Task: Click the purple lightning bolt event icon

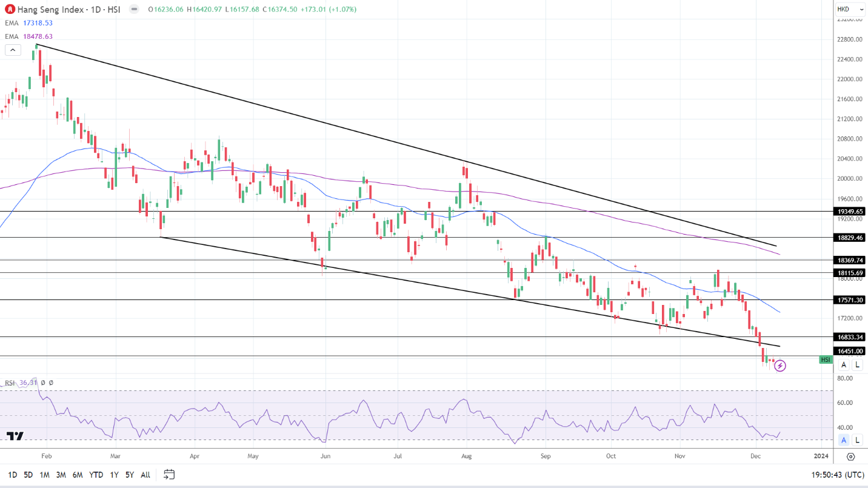Action: click(780, 366)
